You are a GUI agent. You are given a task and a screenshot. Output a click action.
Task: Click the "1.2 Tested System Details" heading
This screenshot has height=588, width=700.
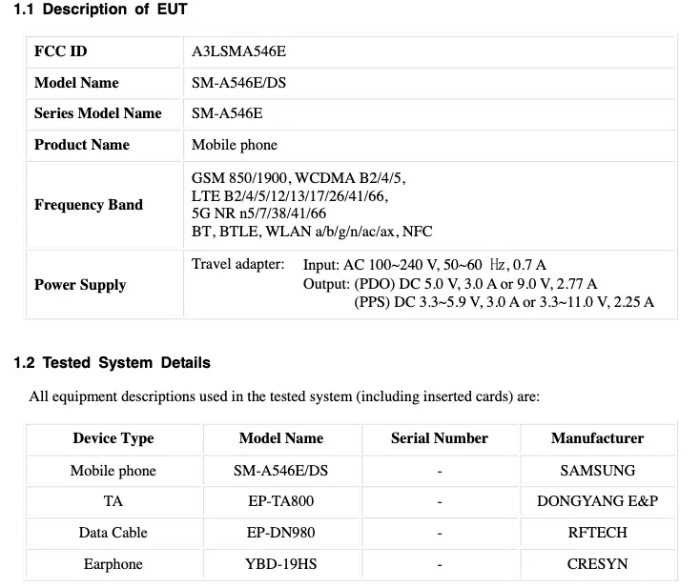point(112,362)
